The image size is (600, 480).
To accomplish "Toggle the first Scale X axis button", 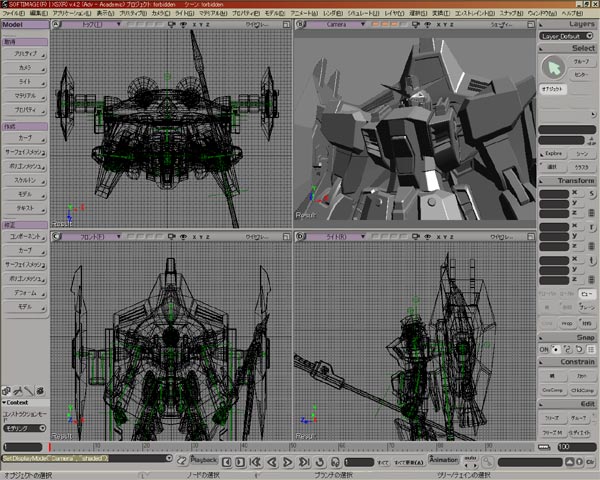I will point(575,193).
